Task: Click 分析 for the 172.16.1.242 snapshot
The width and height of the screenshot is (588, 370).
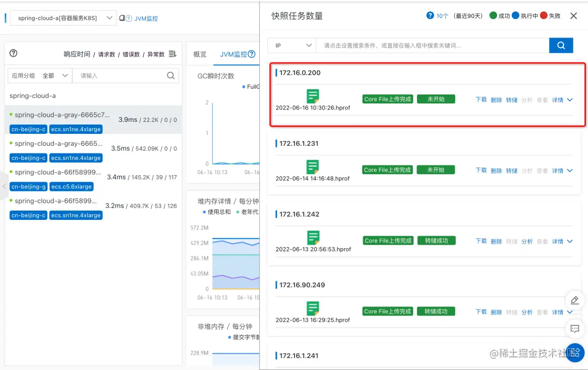Action: click(527, 242)
